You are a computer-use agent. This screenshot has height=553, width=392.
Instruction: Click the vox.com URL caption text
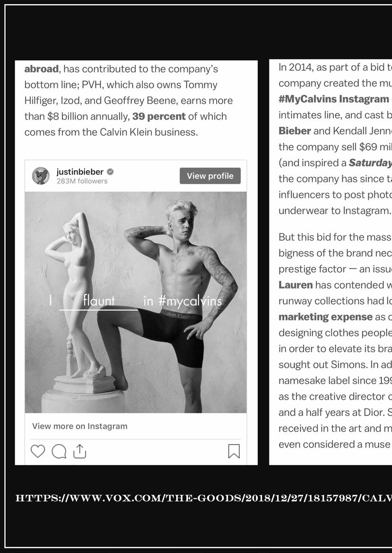click(x=203, y=498)
